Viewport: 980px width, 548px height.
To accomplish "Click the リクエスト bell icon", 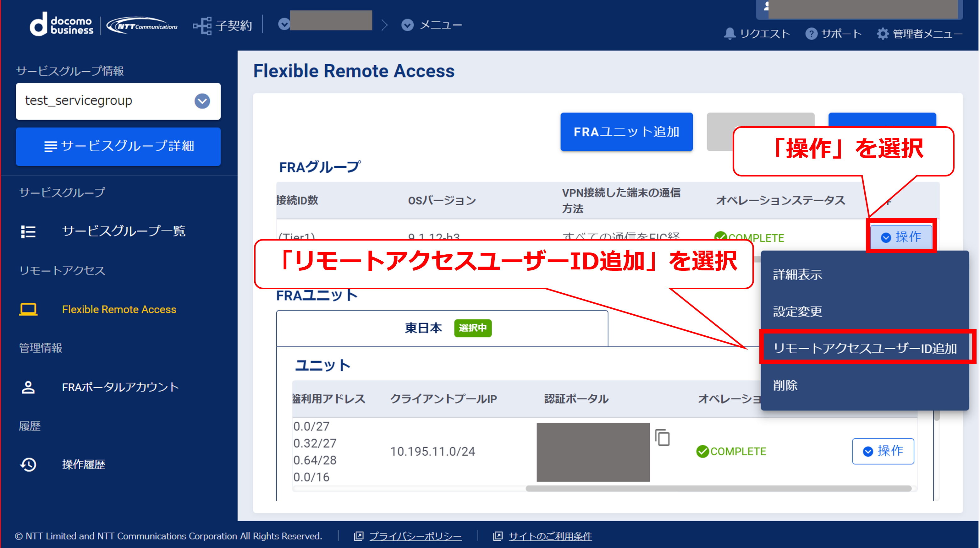I will click(729, 33).
